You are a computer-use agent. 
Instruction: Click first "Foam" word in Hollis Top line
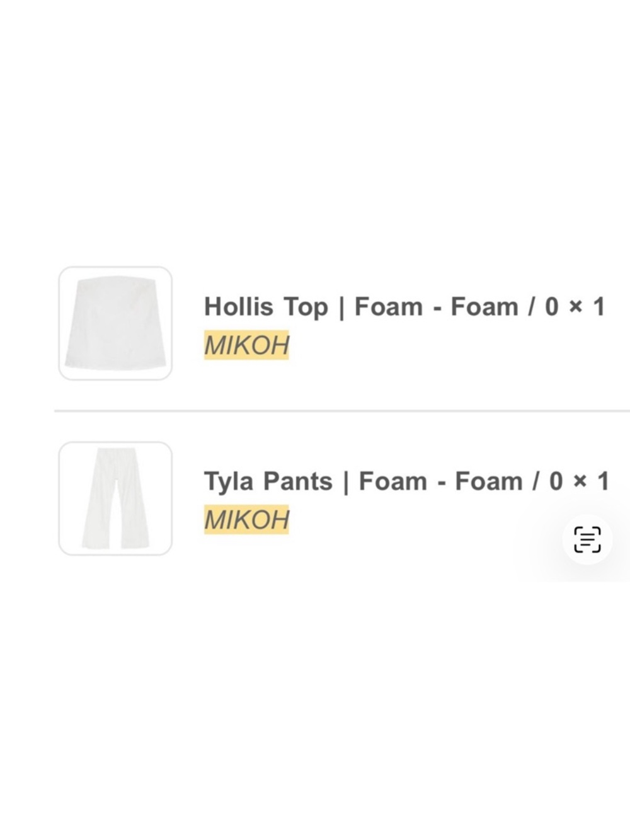coord(388,307)
